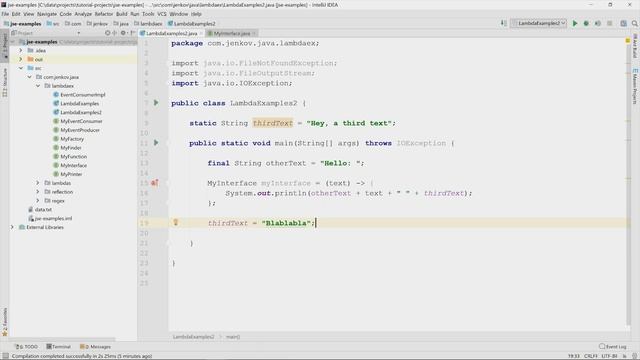Click the Favorites side tool button
640x360 pixels.
coord(4,322)
